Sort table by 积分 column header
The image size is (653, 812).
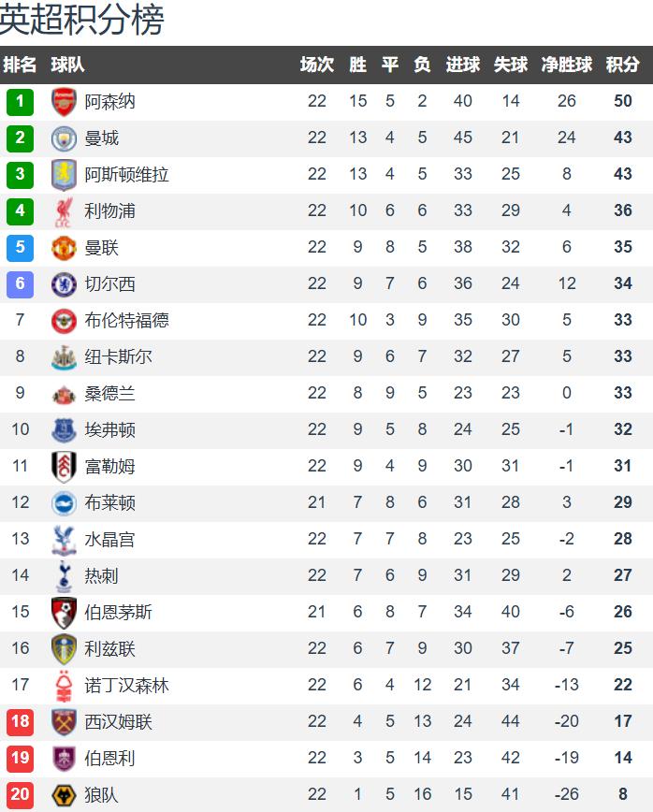point(622,65)
